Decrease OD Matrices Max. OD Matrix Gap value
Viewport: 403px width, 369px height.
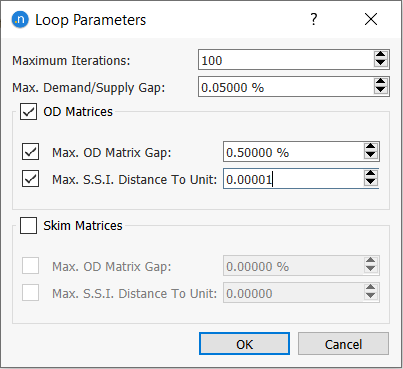click(x=371, y=156)
